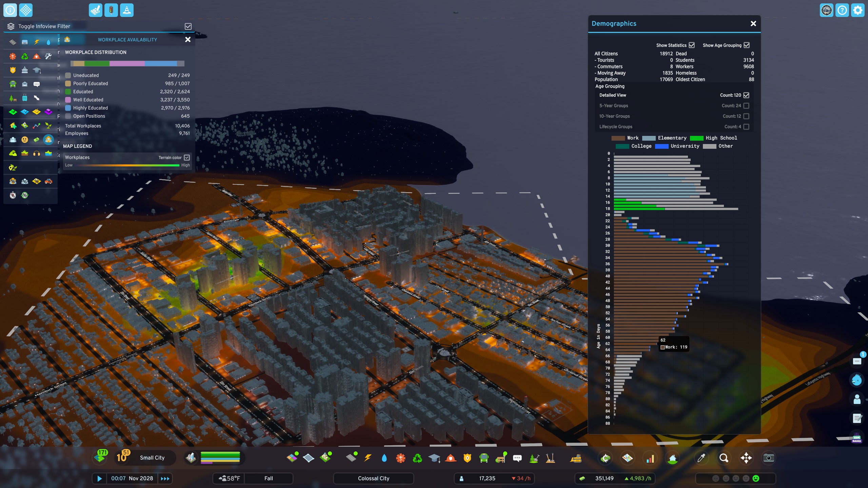868x488 pixels.
Task: Open the game settings gear icon
Action: point(857,10)
